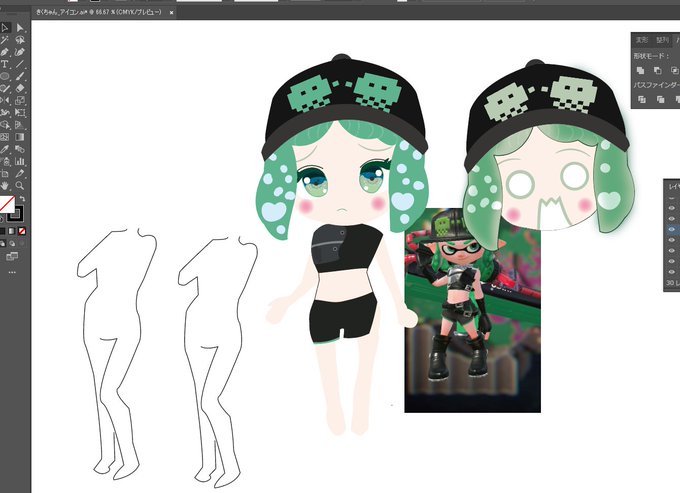Select the Selection tool (black arrow)
This screenshot has width=680, height=493.
tap(5, 28)
